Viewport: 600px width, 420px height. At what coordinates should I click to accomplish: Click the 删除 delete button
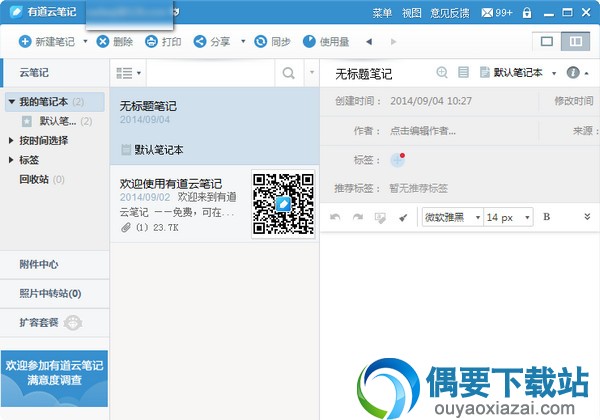(114, 41)
